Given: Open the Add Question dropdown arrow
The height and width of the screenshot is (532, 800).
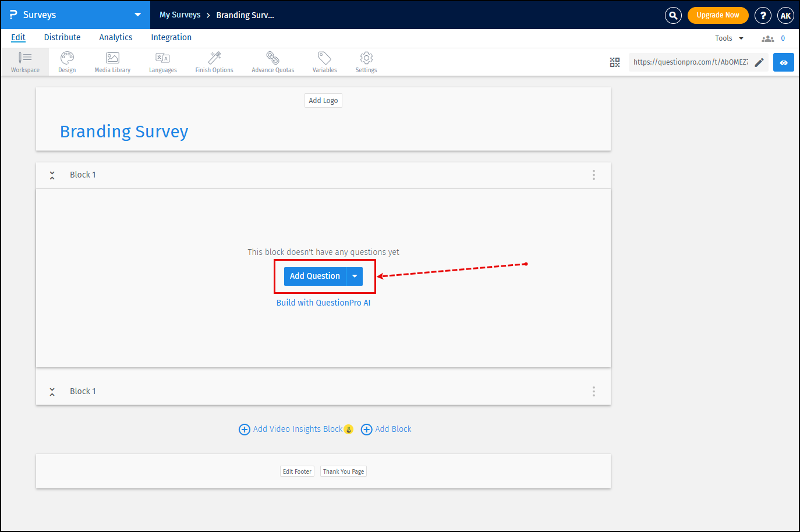Looking at the screenshot, I should (x=354, y=276).
